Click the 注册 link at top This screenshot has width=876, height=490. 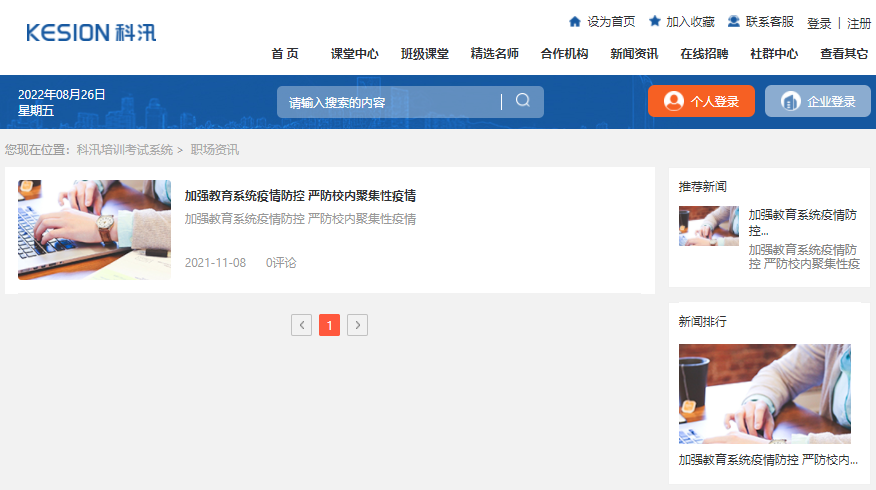point(859,23)
